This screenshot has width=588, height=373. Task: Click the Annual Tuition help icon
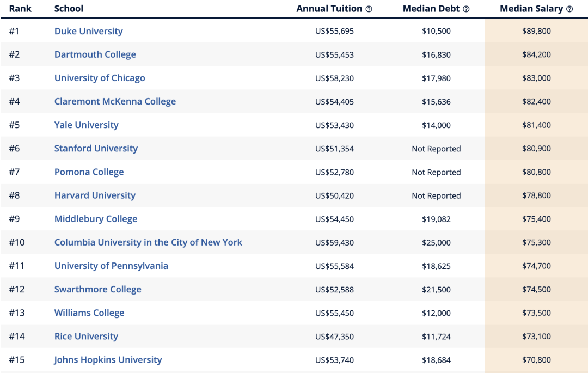coord(369,9)
